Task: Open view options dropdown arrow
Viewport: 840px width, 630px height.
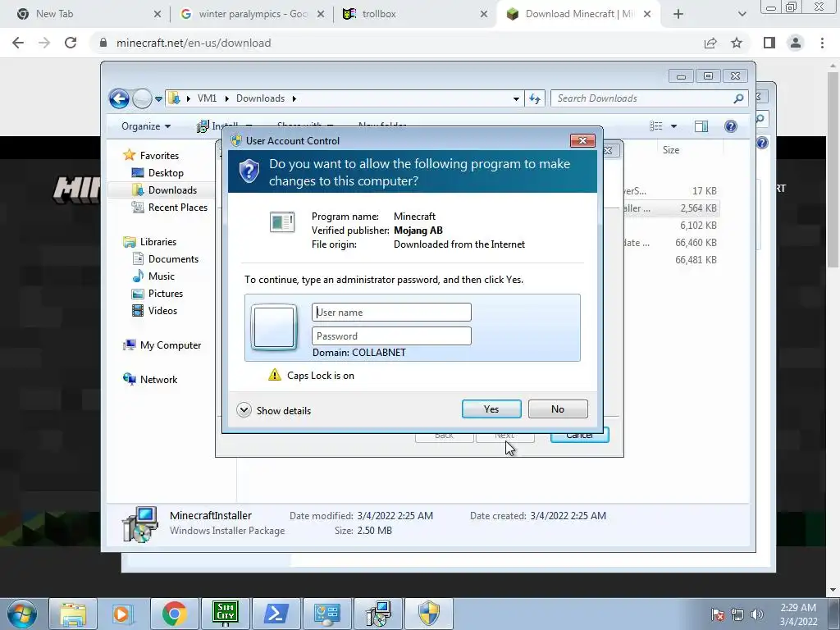Action: click(x=674, y=126)
